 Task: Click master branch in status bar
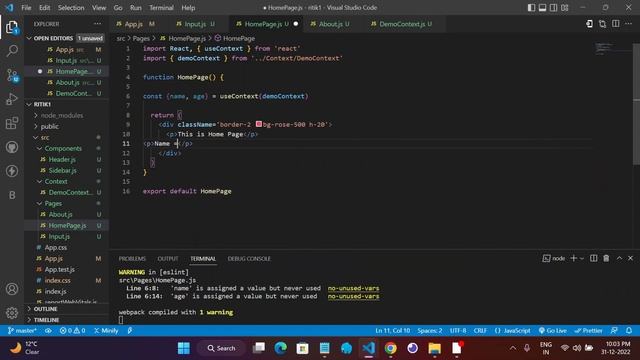(22, 331)
